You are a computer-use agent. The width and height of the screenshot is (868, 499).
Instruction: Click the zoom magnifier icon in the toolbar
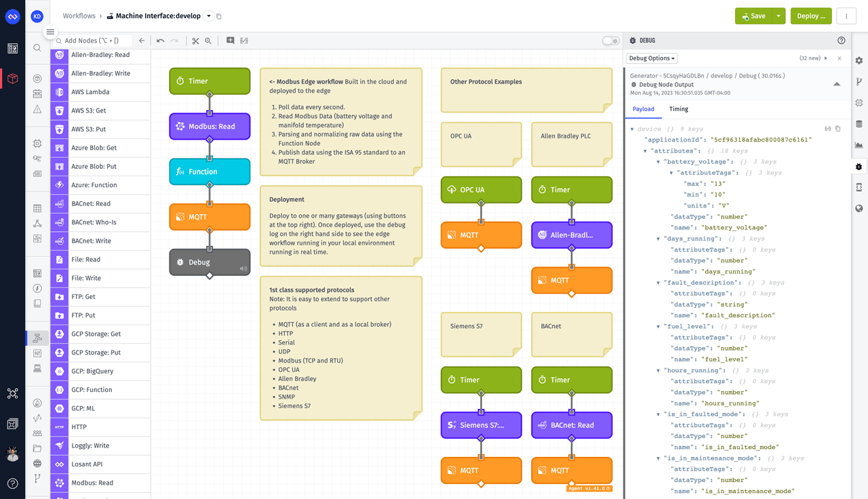208,41
